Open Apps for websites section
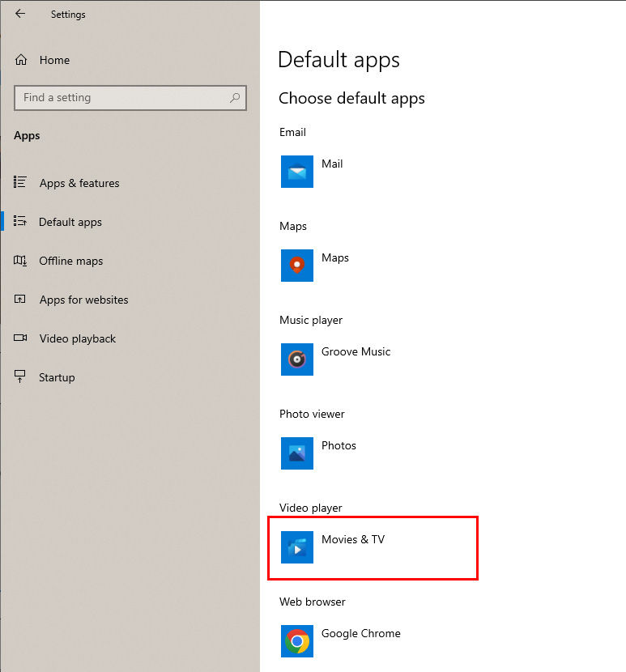626x672 pixels. coord(84,300)
